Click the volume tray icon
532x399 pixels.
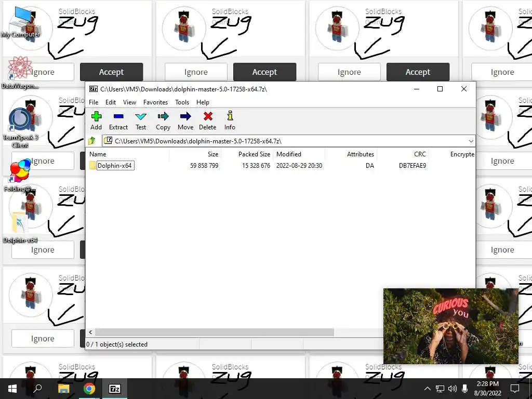pyautogui.click(x=453, y=389)
